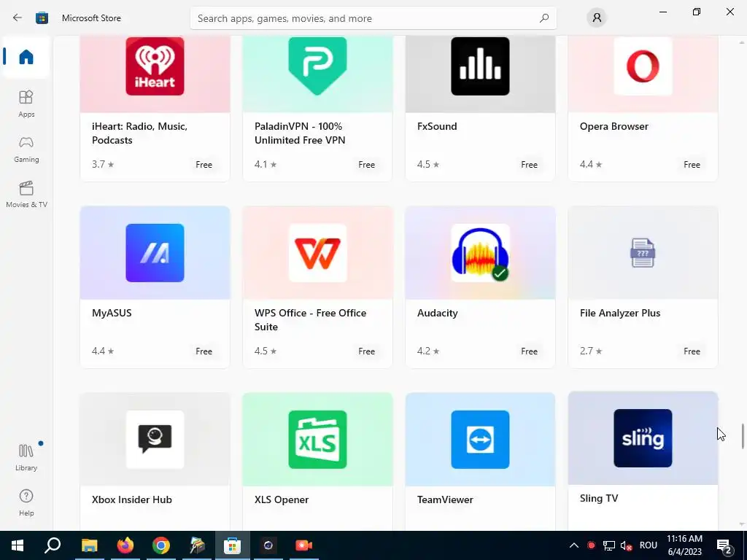Open the iHeart: Radio, Music, Podcasts title
Viewport: 747px width, 560px height.
139,133
